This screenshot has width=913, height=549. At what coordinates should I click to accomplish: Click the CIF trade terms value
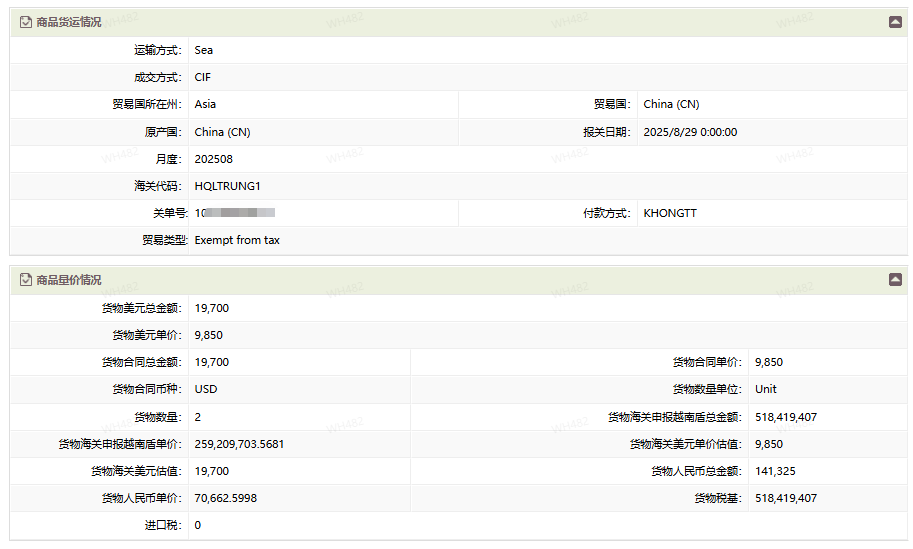tap(203, 77)
